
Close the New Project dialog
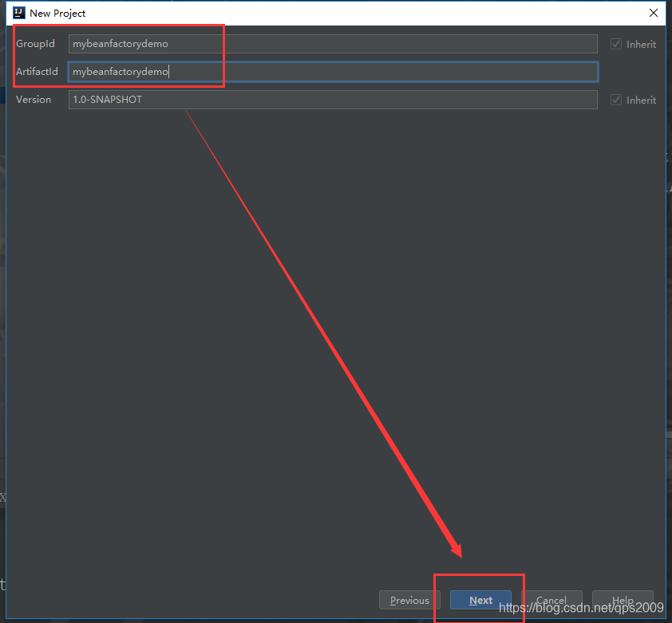pos(653,13)
